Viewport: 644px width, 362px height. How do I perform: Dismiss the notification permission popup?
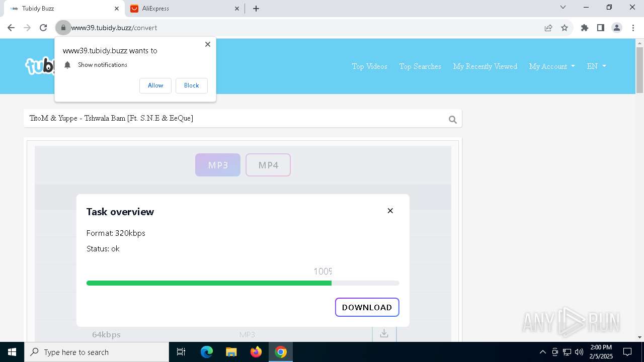208,44
